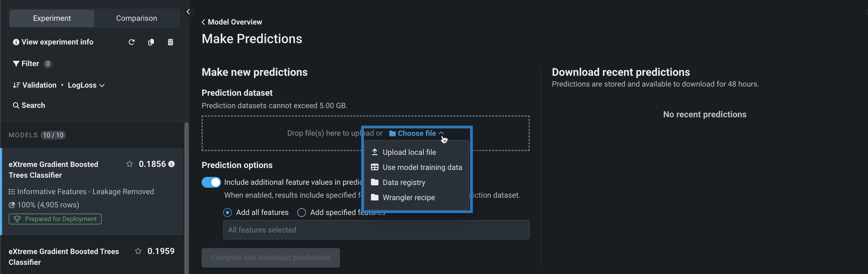Viewport: 868px width, 274px height.
Task: Choose the Add specified features option
Action: [302, 213]
